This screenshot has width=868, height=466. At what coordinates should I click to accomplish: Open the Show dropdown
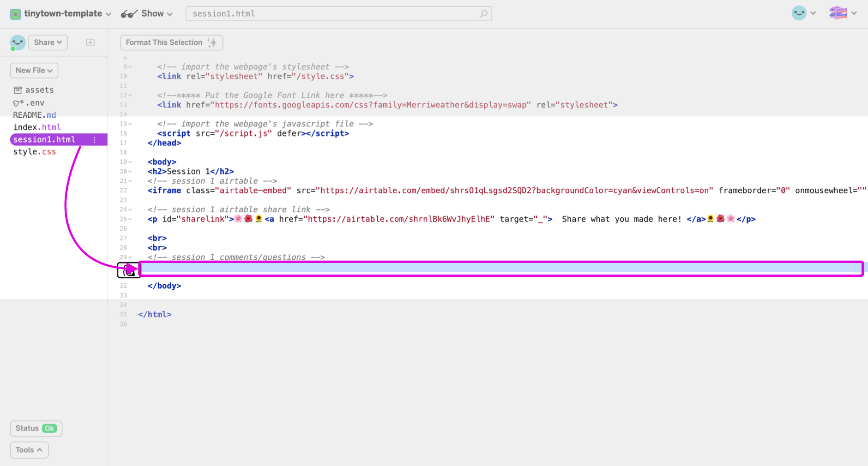(157, 14)
